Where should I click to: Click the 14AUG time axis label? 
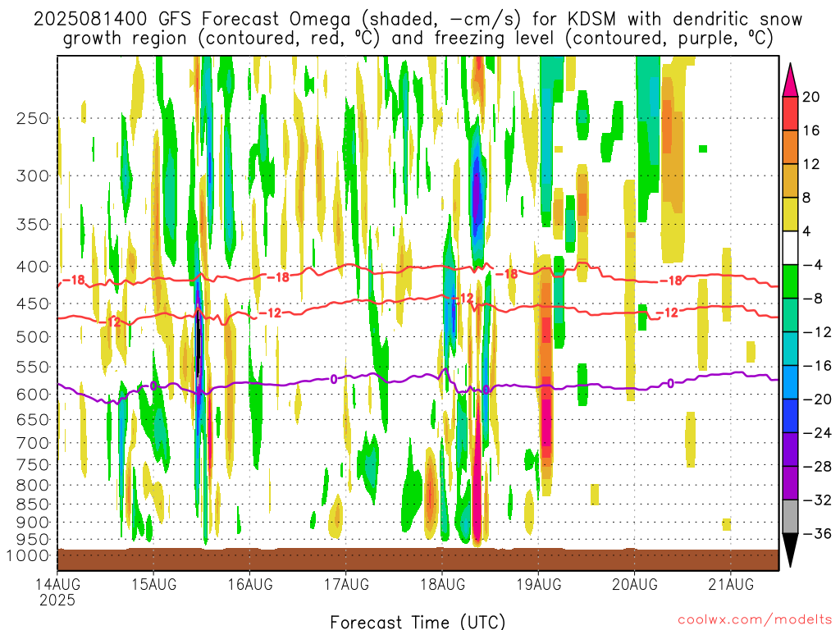(x=57, y=584)
